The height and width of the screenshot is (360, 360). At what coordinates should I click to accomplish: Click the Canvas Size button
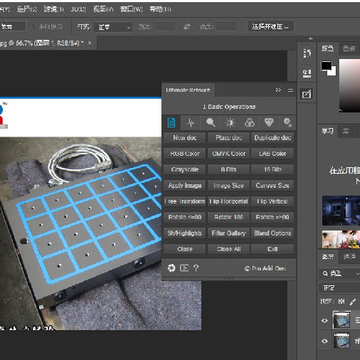point(272,185)
